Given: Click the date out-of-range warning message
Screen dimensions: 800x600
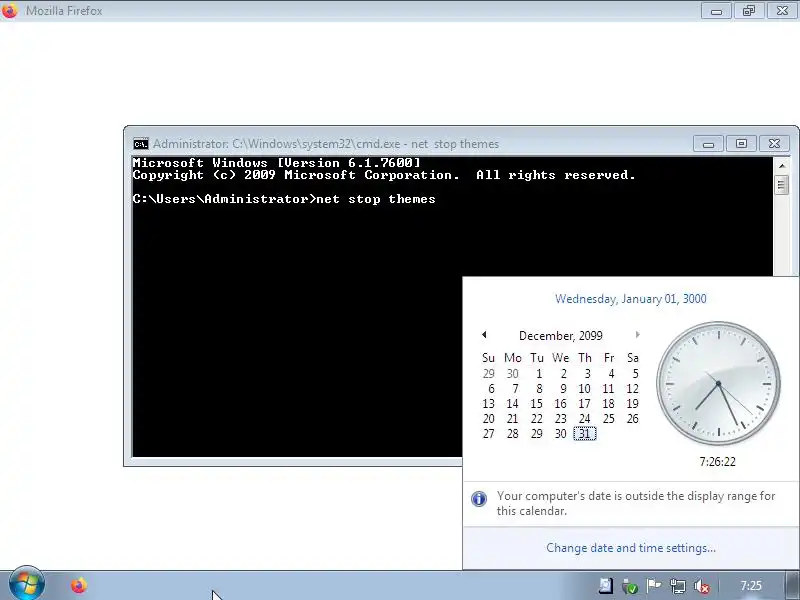Looking at the screenshot, I should coord(636,503).
